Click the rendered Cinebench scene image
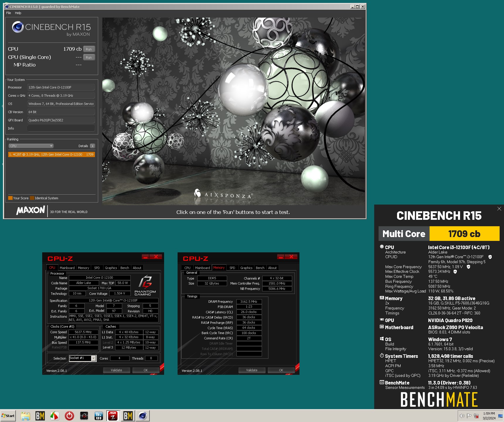 (234, 111)
